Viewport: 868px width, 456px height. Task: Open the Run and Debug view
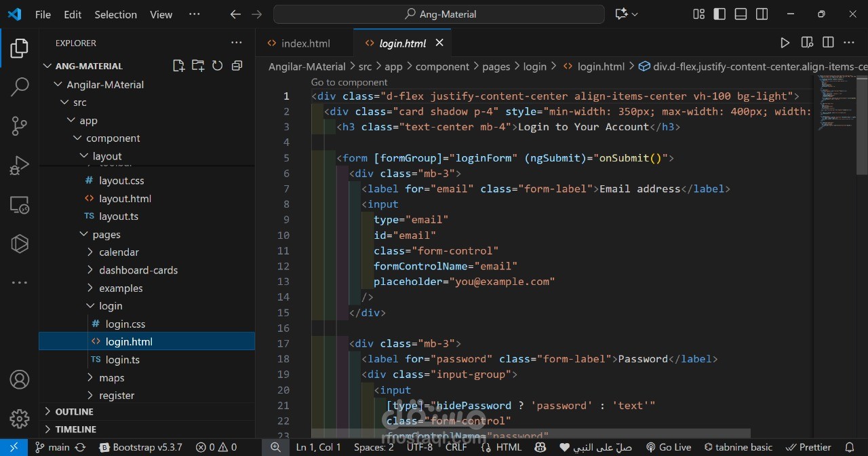tap(20, 165)
